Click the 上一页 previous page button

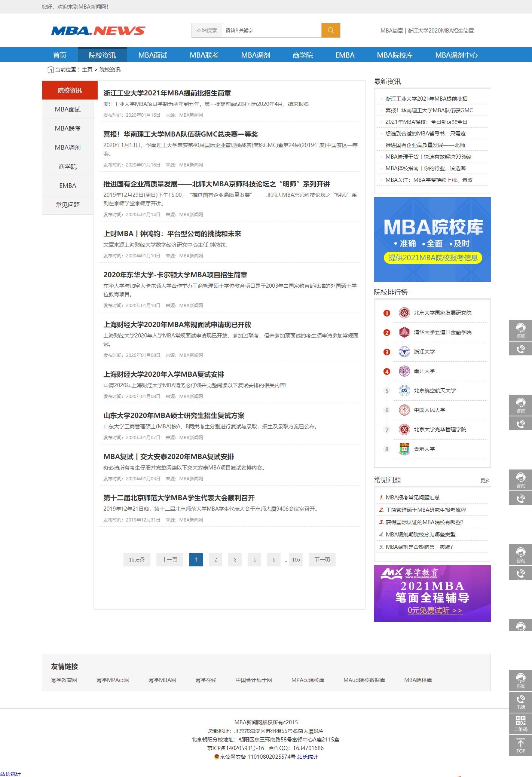[170, 560]
